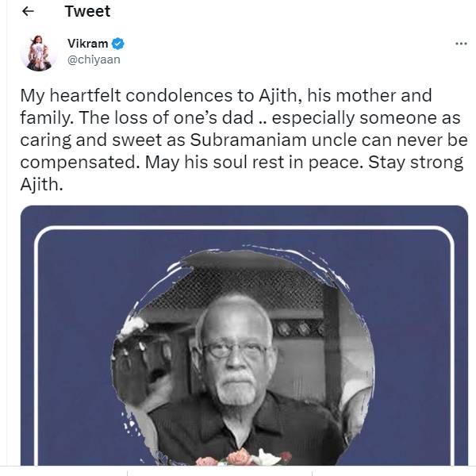The image size is (476, 476).
Task: Go back using the left arrow
Action: 29,12
